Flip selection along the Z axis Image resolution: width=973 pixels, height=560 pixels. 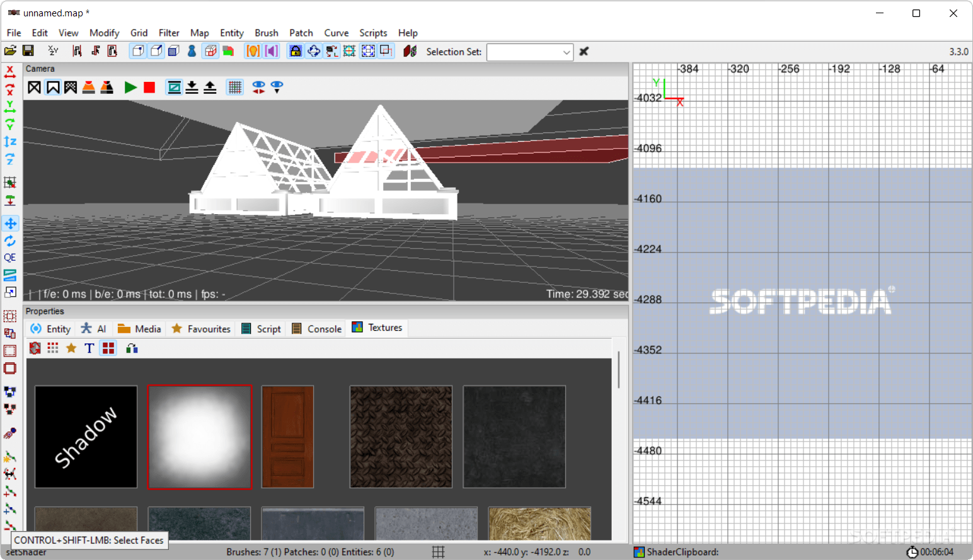tap(10, 141)
